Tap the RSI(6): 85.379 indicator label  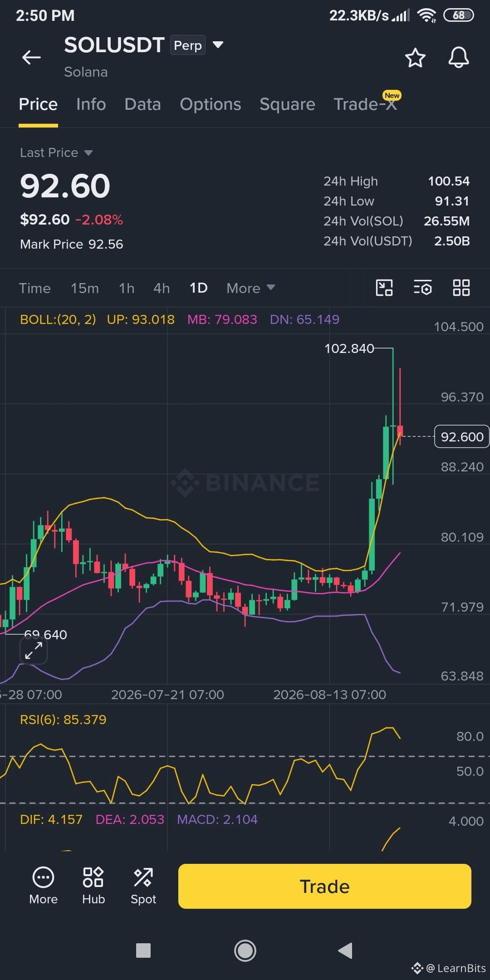tap(63, 720)
